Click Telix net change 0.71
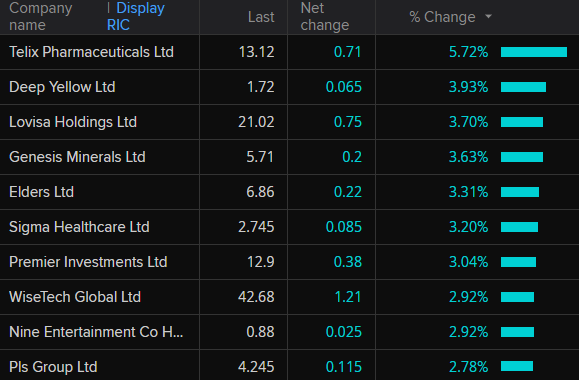 tap(347, 52)
